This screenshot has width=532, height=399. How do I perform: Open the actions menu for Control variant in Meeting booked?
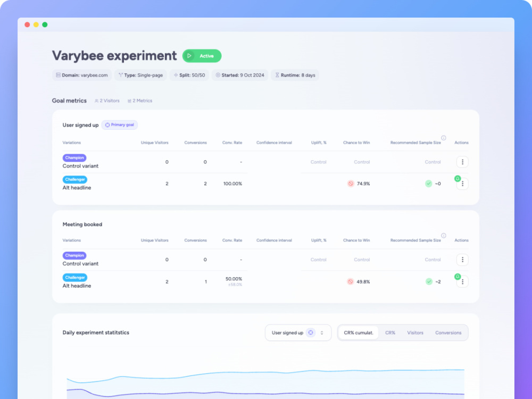coord(462,260)
